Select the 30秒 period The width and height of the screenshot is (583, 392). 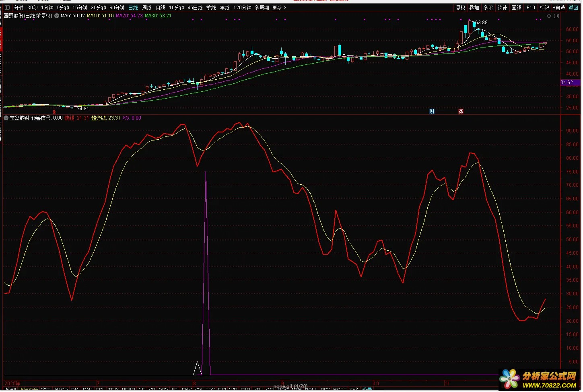click(33, 8)
